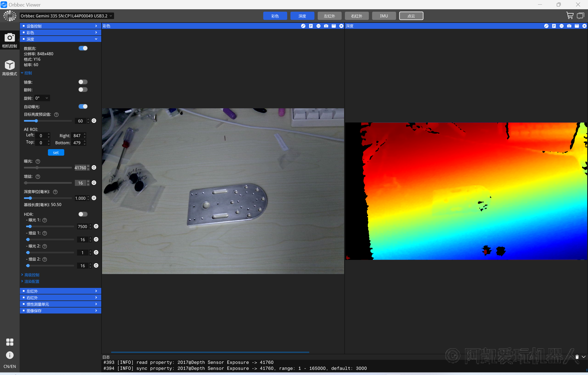This screenshot has height=375, width=588.
Task: Show metadata info for the 深度 view
Action: point(554,26)
